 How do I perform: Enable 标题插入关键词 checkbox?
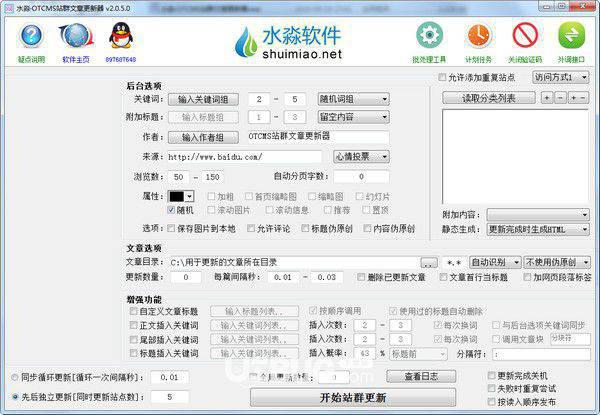[x=133, y=353]
